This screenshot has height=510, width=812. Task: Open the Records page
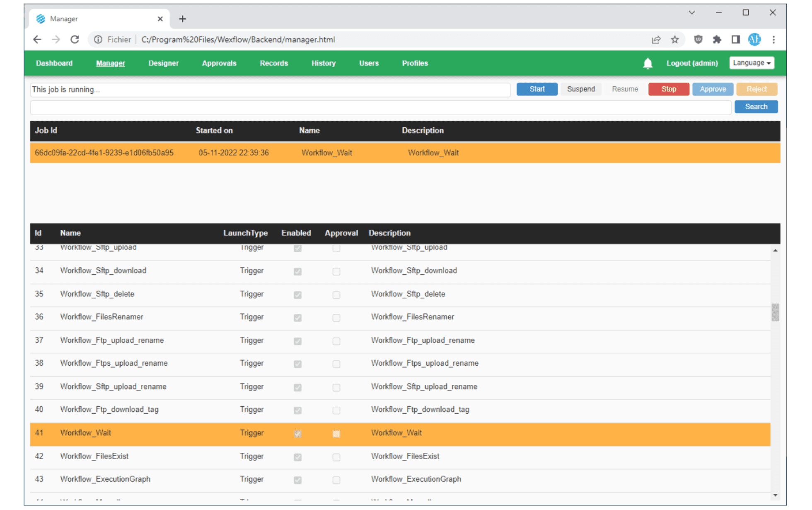(x=274, y=63)
